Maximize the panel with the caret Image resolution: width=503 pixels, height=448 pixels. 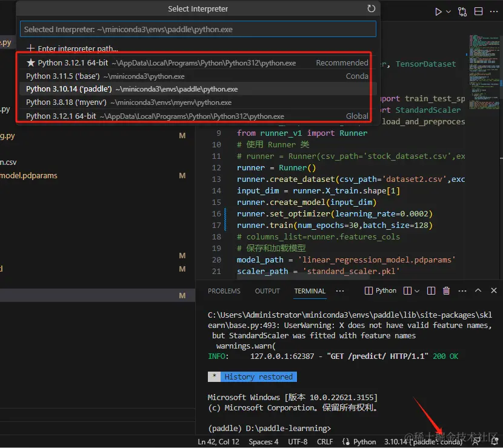tap(478, 290)
